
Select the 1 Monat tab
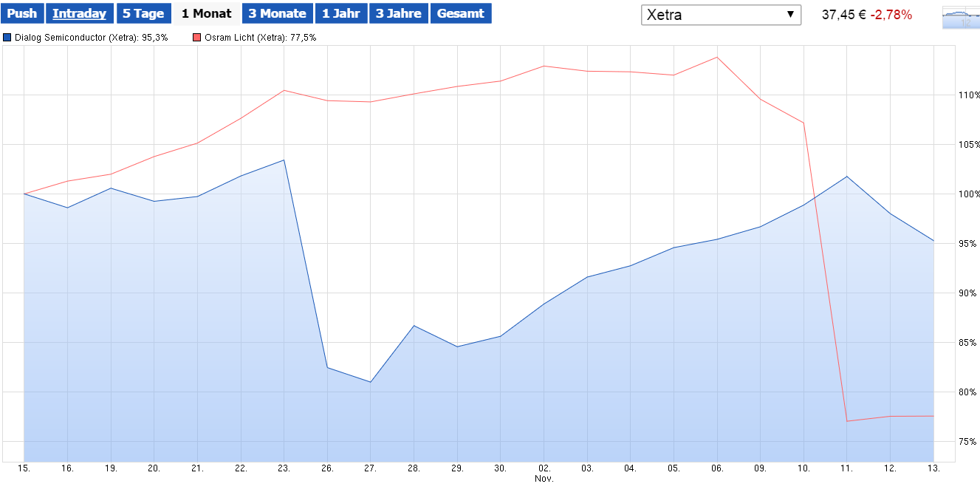coord(207,13)
